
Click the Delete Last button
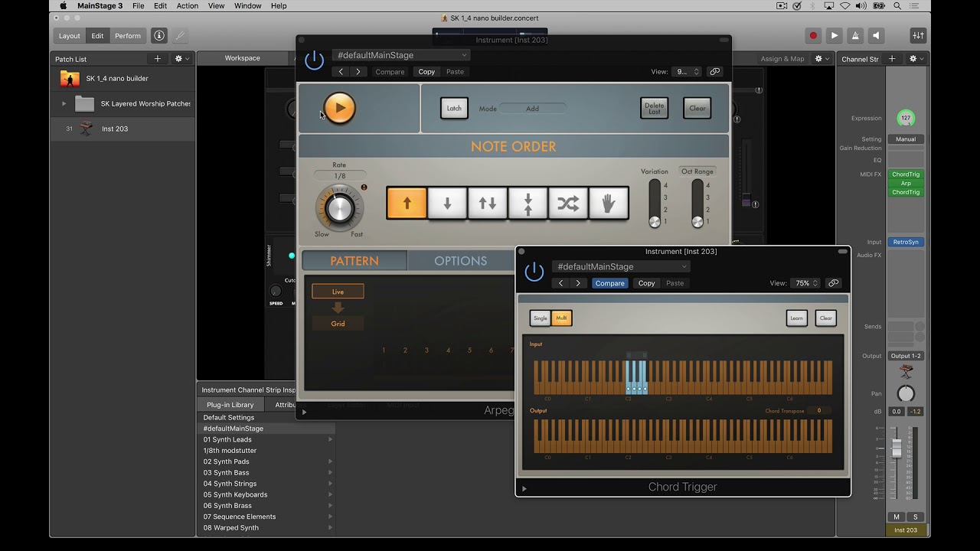(654, 108)
